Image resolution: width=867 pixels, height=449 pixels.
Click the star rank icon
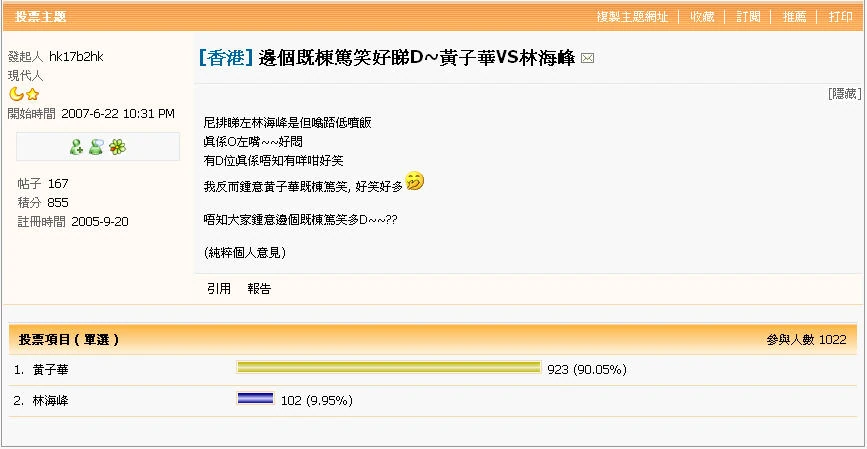[32, 94]
